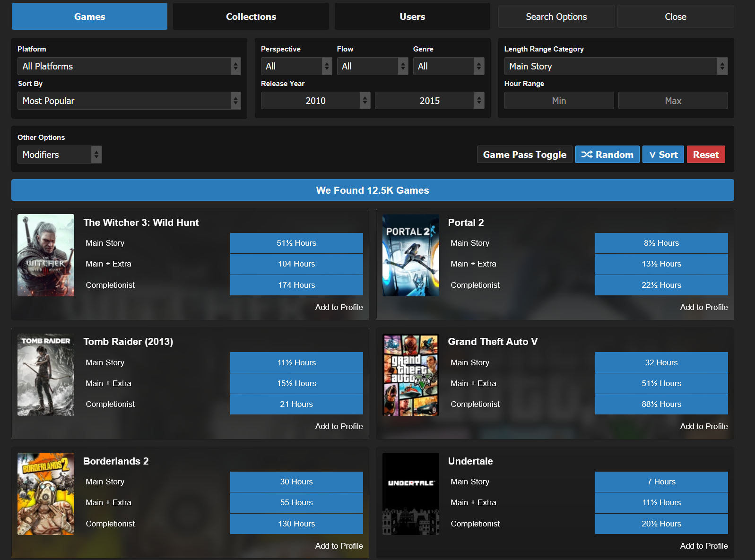Click Undertale Main Story 7 Hours
755x560 pixels.
click(x=661, y=482)
